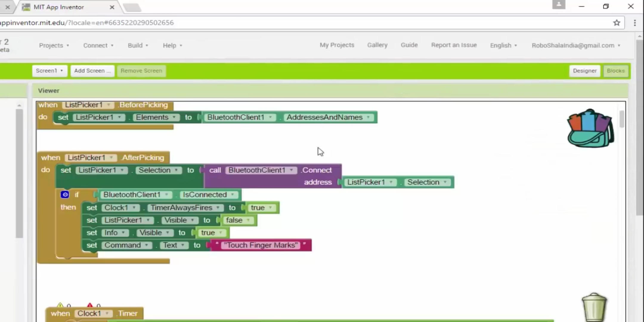This screenshot has height=322, width=644.
Task: Open BluetoothClient1 dropdown in if condition
Action: (x=136, y=195)
